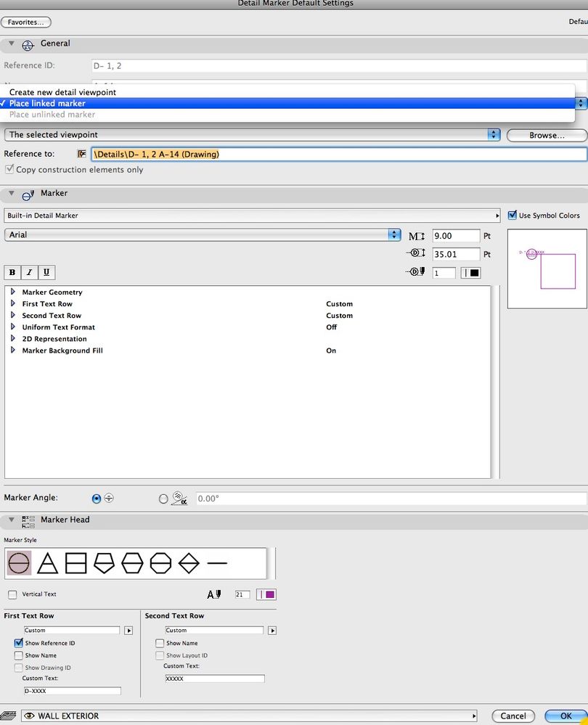Enable Show Name under First Text Row

[18, 655]
